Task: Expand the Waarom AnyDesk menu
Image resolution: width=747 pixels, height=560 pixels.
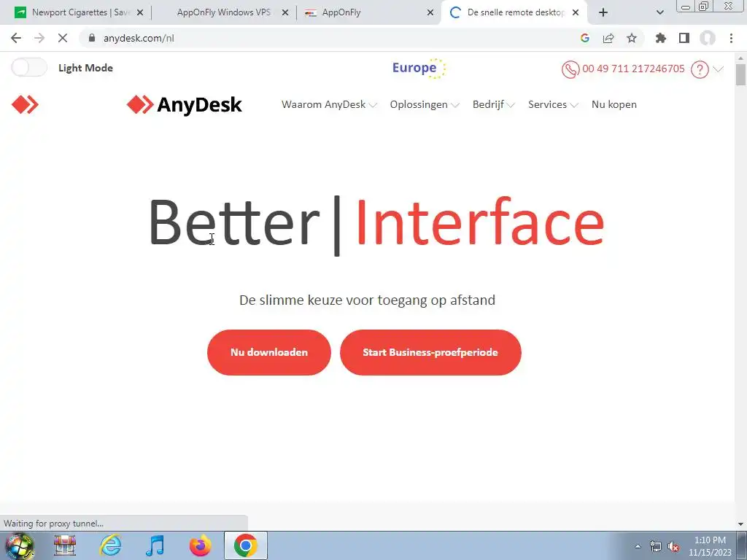Action: point(329,105)
